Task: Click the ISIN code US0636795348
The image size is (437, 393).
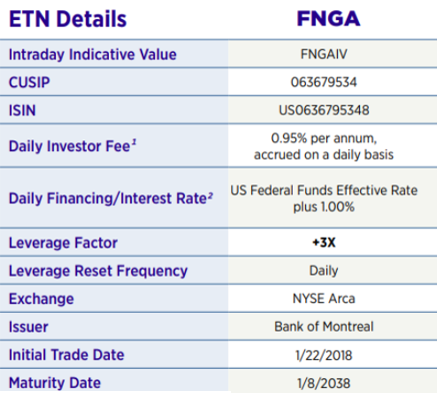Action: click(324, 110)
